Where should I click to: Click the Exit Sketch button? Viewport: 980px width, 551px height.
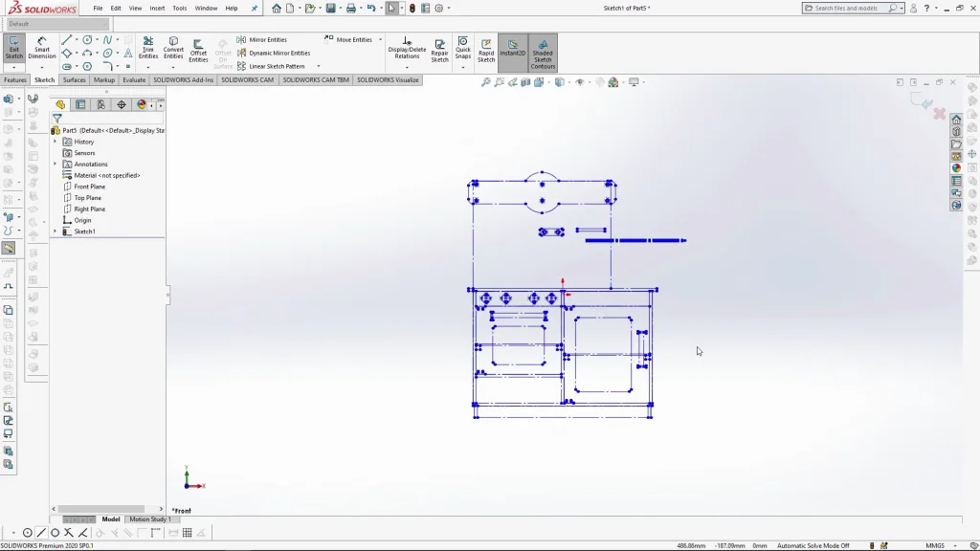pyautogui.click(x=14, y=50)
